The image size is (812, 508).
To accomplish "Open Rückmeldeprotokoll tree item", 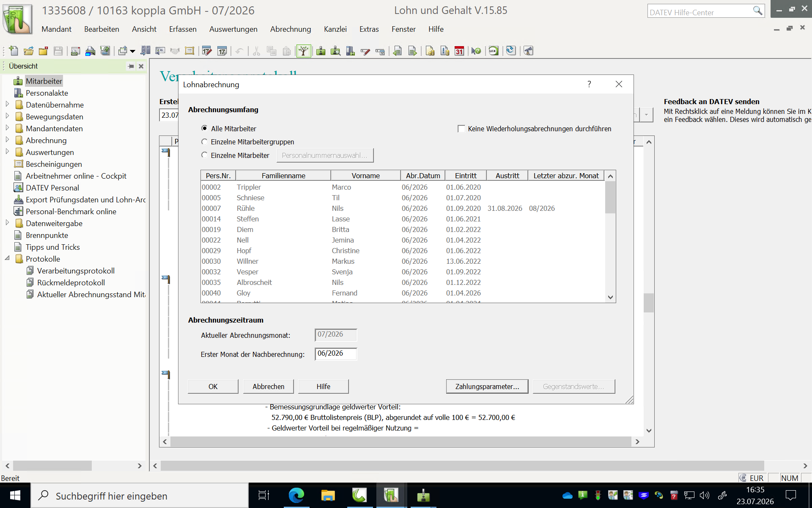I will tap(71, 282).
